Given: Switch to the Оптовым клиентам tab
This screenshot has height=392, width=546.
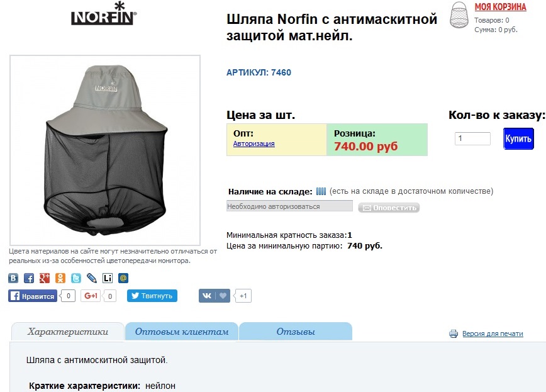Looking at the screenshot, I should click(182, 332).
